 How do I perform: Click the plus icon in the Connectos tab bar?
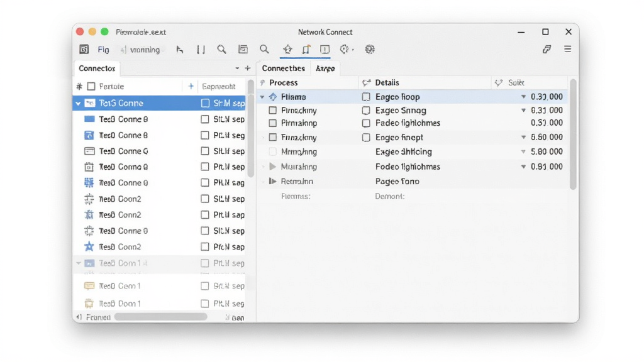coord(248,68)
